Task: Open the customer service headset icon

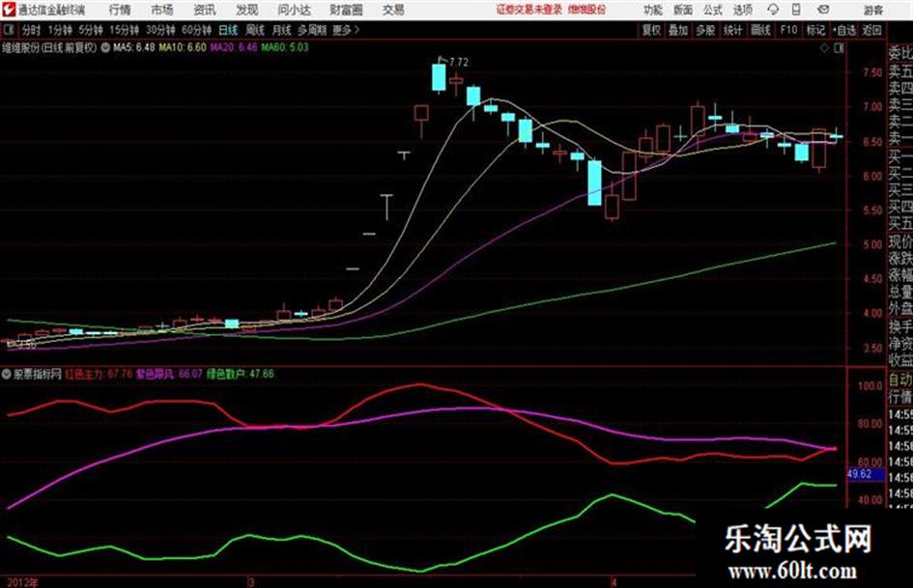Action: pyautogui.click(x=773, y=10)
